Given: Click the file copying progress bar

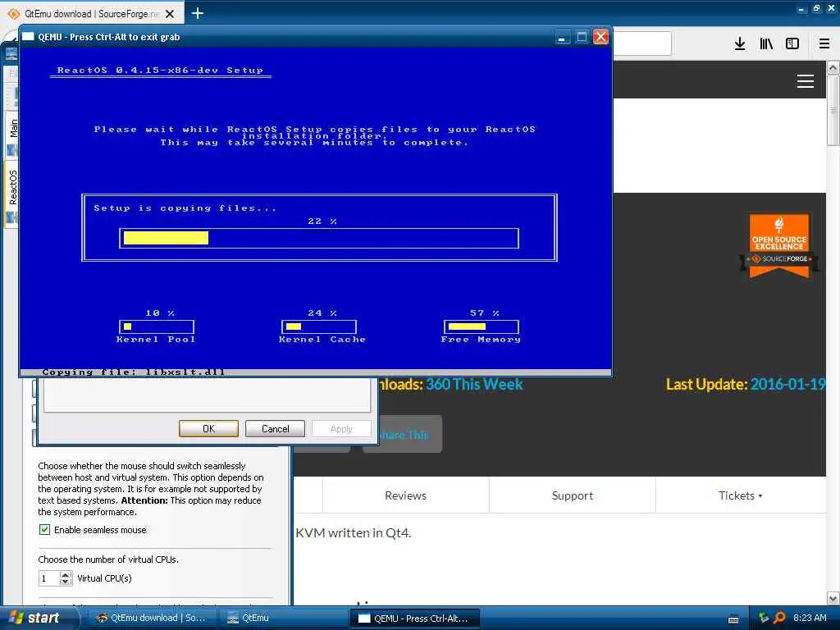Looking at the screenshot, I should point(319,239).
